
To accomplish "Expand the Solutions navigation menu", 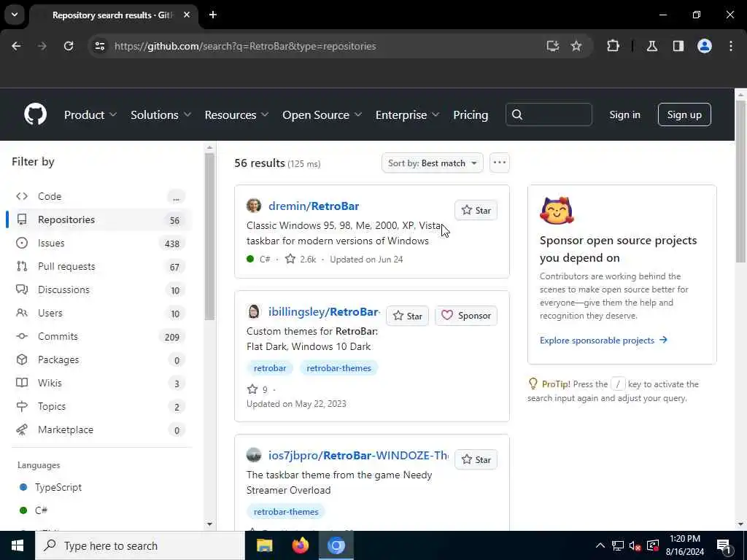I will pyautogui.click(x=160, y=114).
